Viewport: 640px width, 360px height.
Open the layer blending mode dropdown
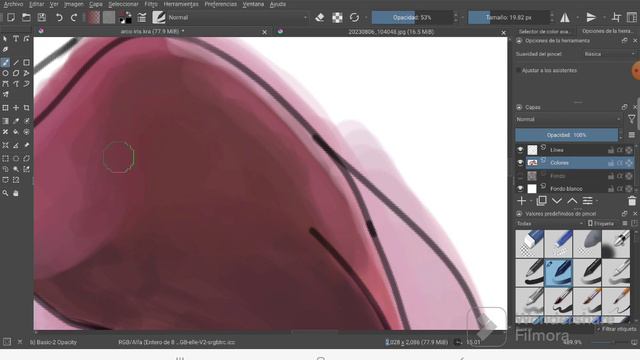coord(568,119)
